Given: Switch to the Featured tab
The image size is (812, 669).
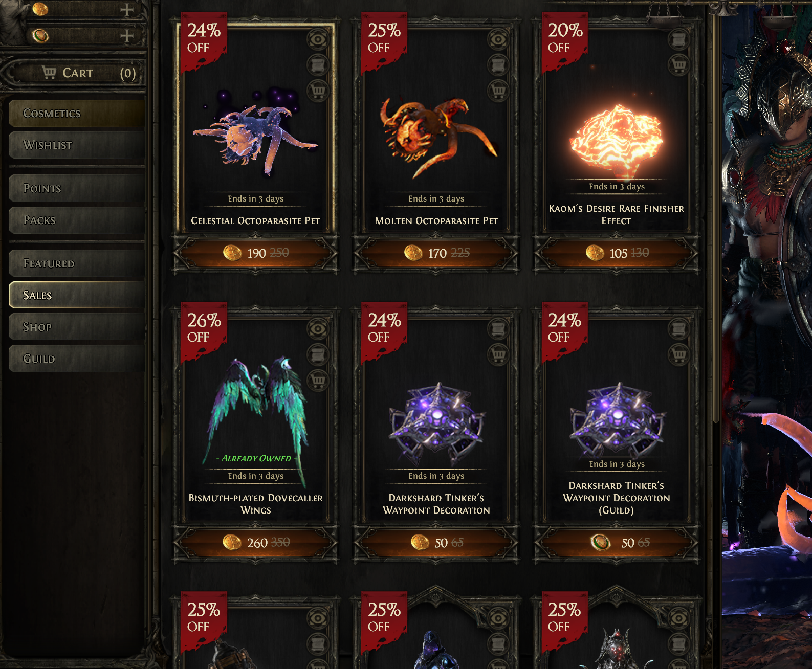Looking at the screenshot, I should coord(77,263).
